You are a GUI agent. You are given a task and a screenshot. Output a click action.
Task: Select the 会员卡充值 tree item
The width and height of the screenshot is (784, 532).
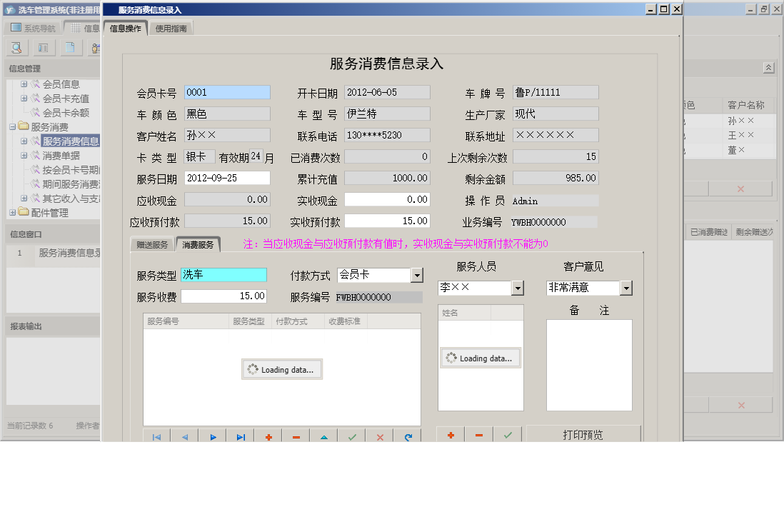point(66,99)
